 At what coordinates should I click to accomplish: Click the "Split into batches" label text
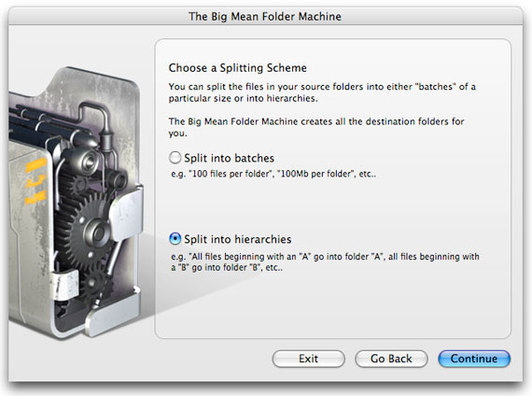coord(229,158)
